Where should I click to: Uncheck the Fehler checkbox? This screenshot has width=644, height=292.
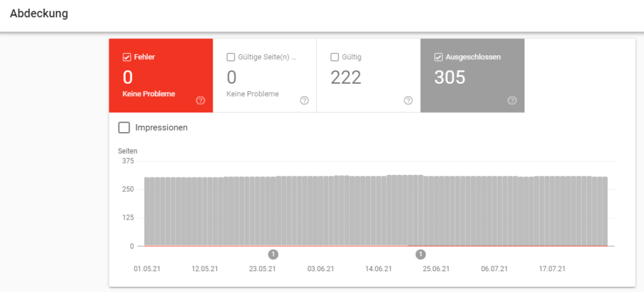pyautogui.click(x=126, y=57)
